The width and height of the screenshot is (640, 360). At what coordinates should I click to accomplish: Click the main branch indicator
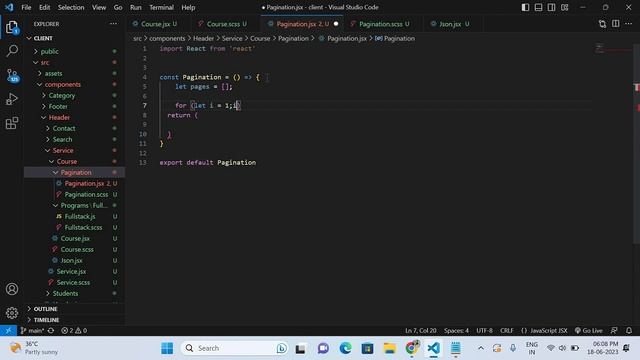pyautogui.click(x=32, y=330)
